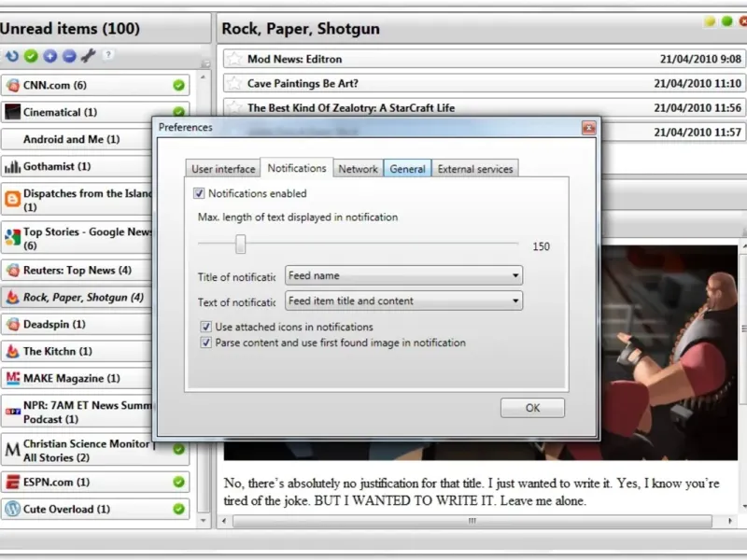Select the Gothamist (1) feed
The width and height of the screenshot is (747, 560).
click(x=77, y=167)
